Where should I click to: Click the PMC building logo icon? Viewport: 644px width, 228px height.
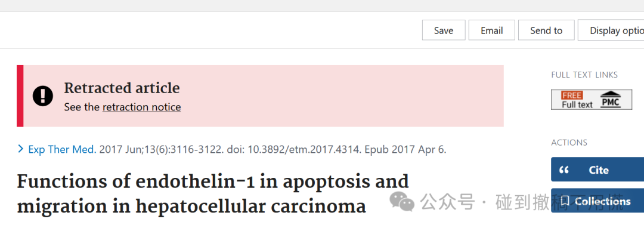[611, 100]
